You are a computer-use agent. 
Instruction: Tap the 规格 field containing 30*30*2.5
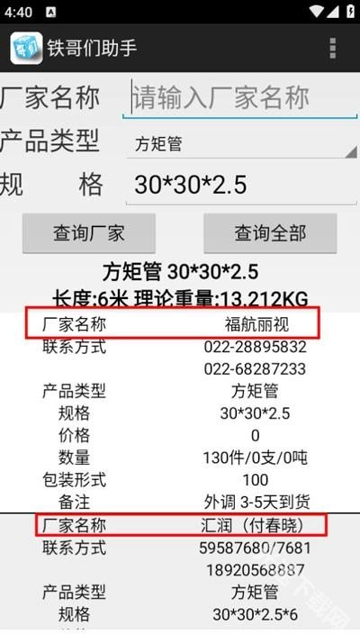tap(241, 185)
